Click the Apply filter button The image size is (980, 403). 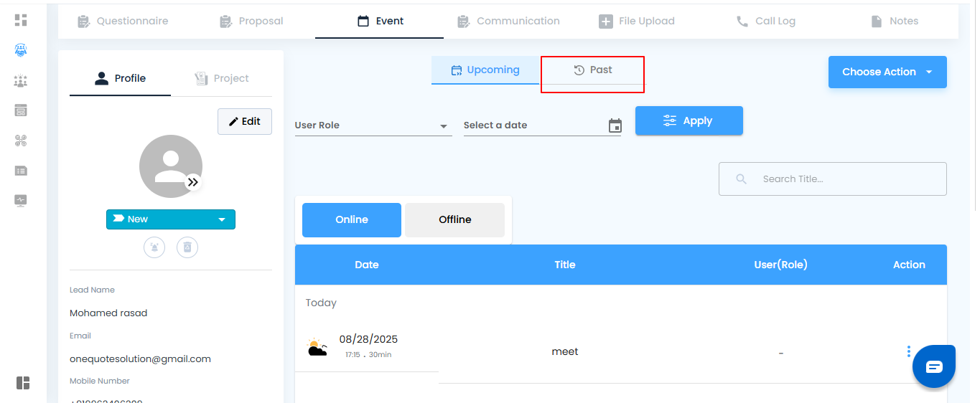pyautogui.click(x=689, y=120)
